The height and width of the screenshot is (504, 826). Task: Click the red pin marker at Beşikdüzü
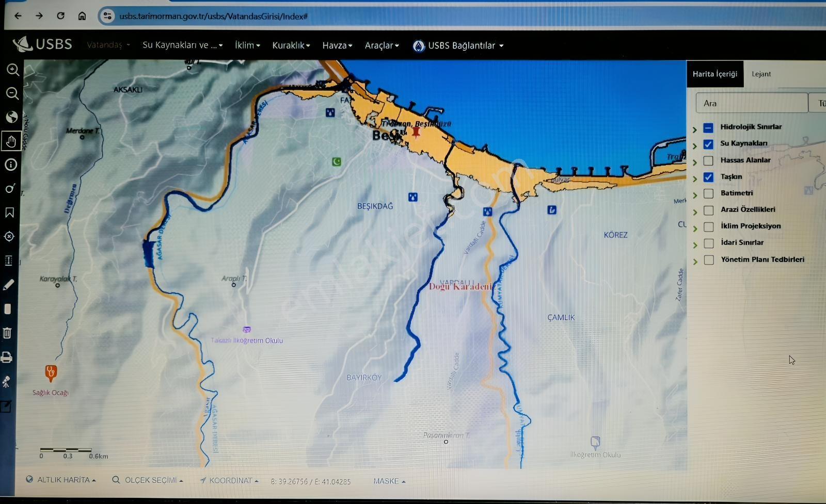point(416,132)
